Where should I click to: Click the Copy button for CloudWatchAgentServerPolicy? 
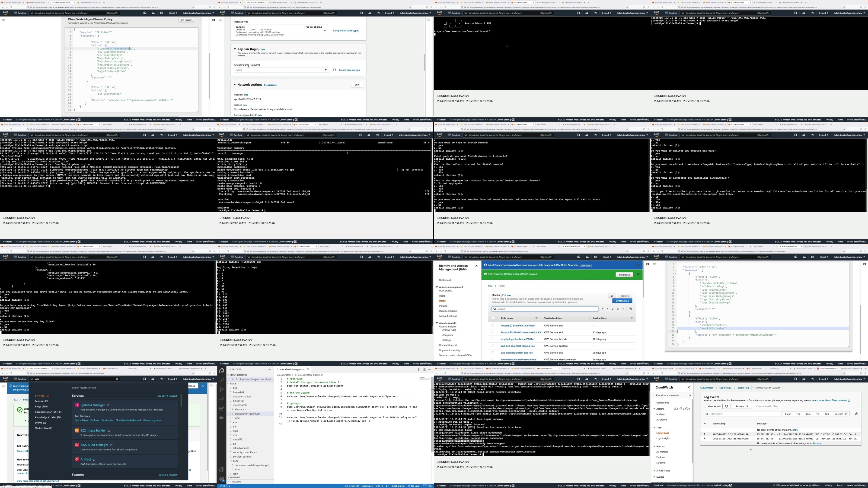pos(187,20)
